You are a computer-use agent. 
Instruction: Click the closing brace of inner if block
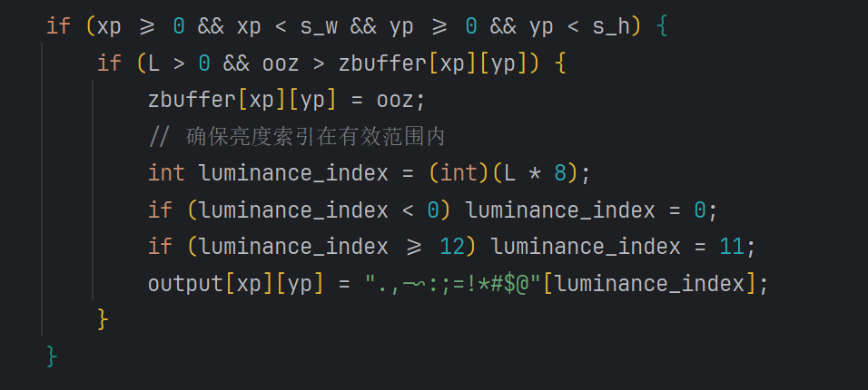click(x=103, y=319)
